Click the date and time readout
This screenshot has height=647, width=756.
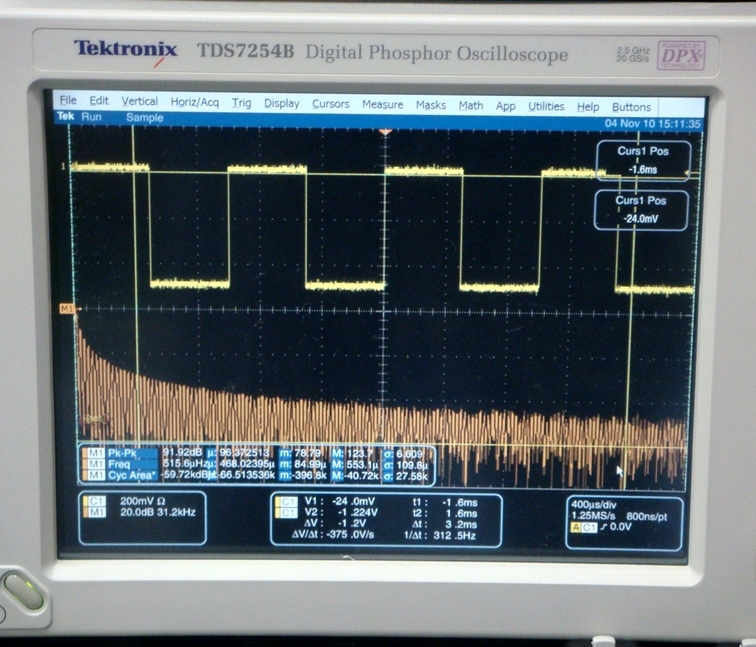click(652, 123)
